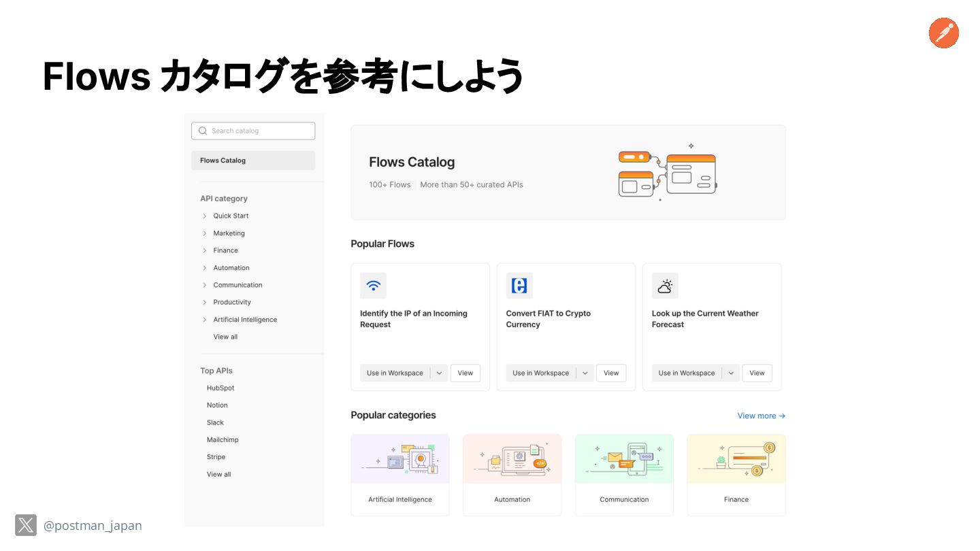Open Stripe under Top APIs
The width and height of the screenshot is (980, 551).
point(216,457)
